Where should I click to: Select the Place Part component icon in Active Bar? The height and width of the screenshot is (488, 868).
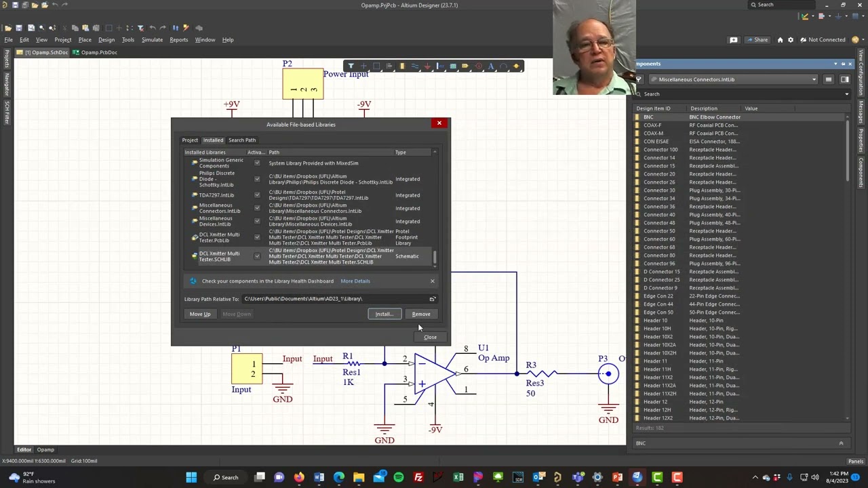[402, 66]
